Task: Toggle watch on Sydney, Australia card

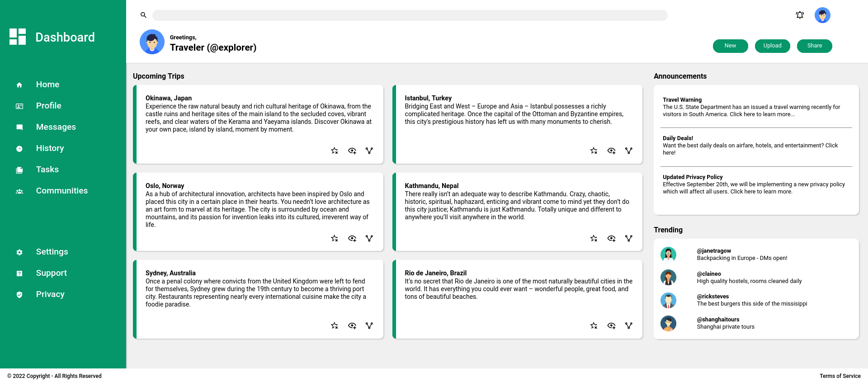Action: pos(352,325)
